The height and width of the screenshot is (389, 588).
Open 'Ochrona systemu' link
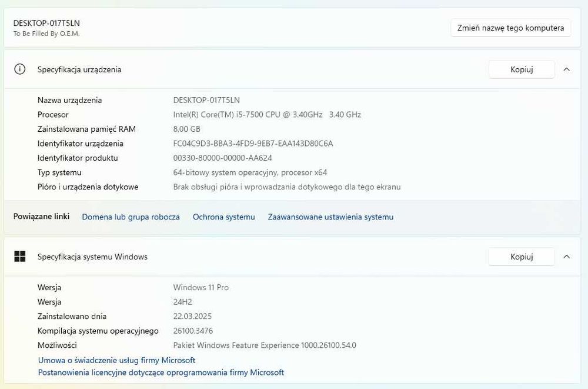pyautogui.click(x=224, y=217)
